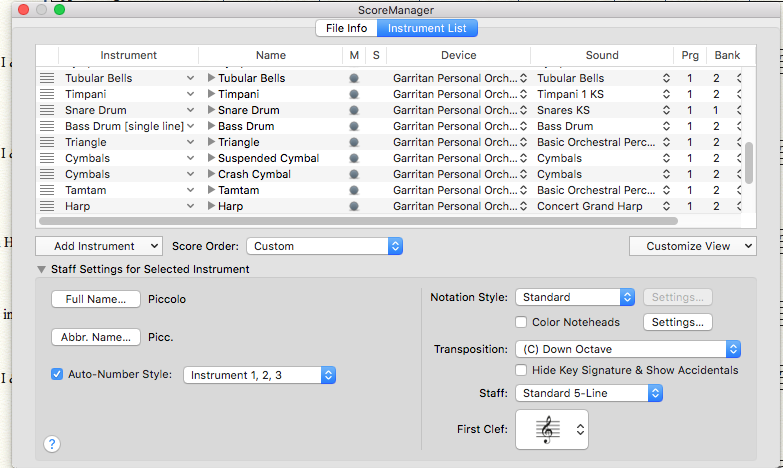Click the mute dot for Snare Drum
This screenshot has width=783, height=468.
(353, 110)
